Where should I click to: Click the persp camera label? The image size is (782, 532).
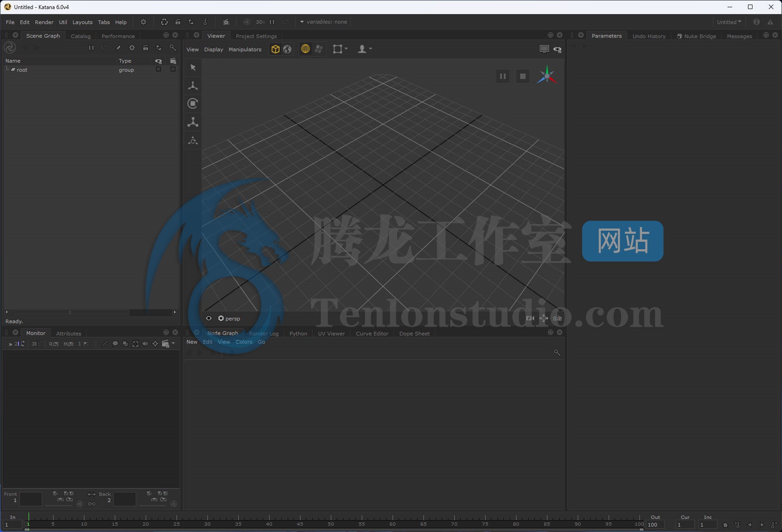(232, 319)
